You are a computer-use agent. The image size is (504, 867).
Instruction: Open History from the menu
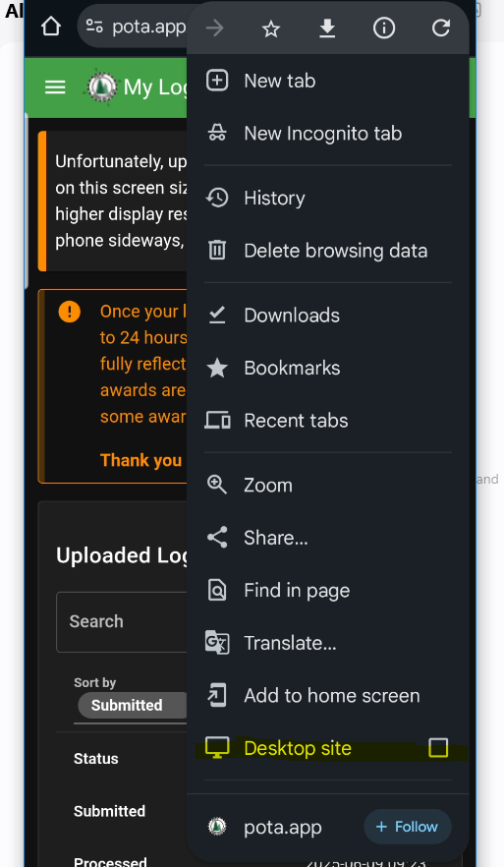(x=328, y=198)
